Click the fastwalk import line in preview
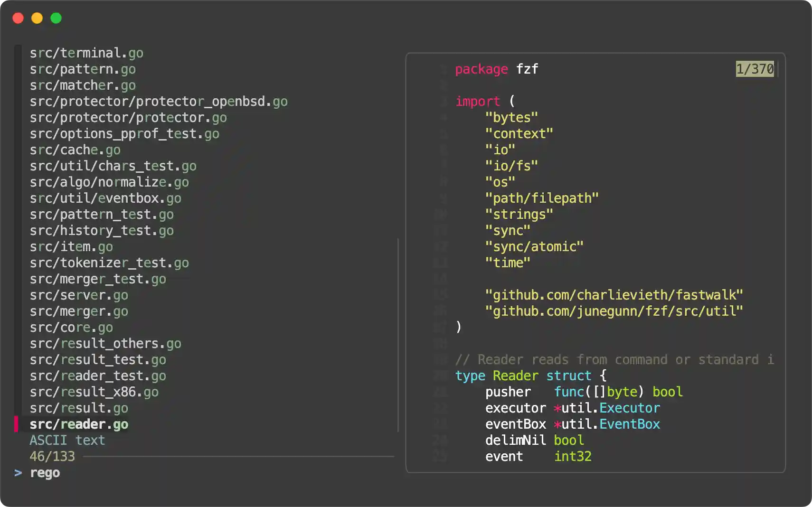 (x=614, y=295)
